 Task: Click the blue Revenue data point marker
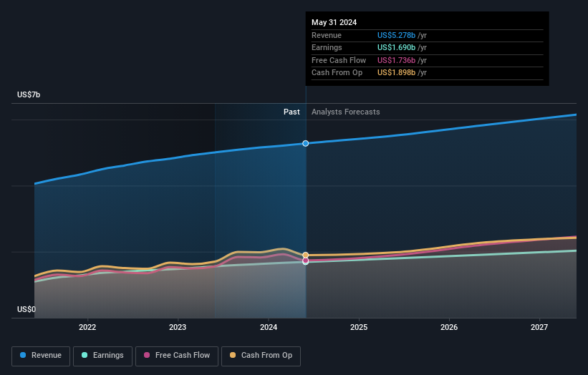[x=306, y=143]
